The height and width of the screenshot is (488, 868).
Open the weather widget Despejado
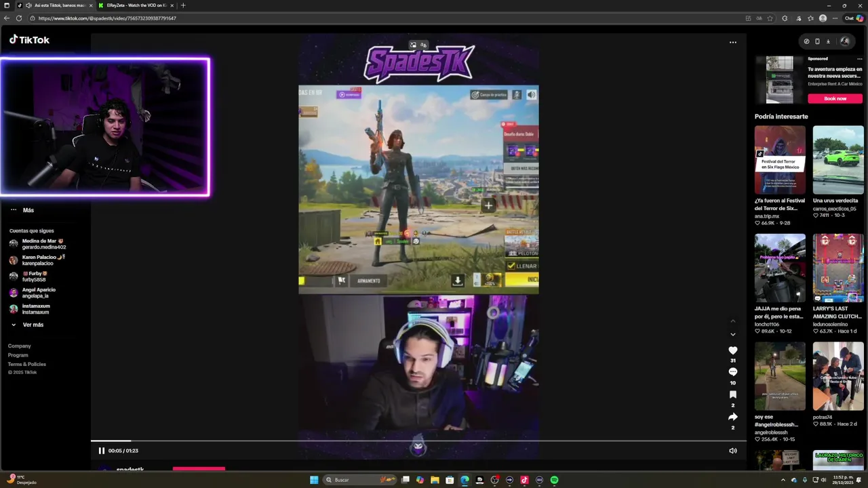[x=20, y=480]
